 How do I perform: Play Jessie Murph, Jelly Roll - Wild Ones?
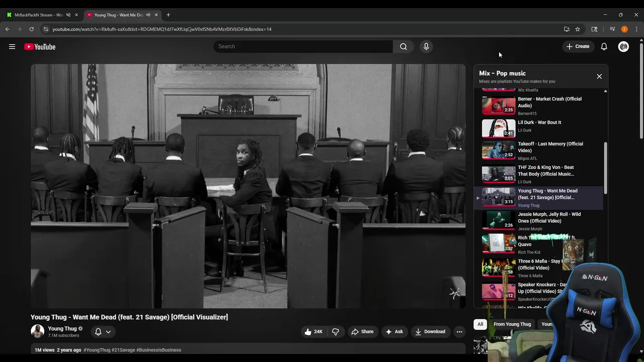click(538, 221)
